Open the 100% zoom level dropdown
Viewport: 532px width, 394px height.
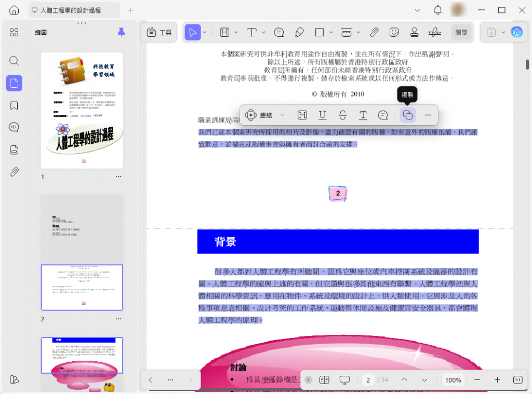453,379
